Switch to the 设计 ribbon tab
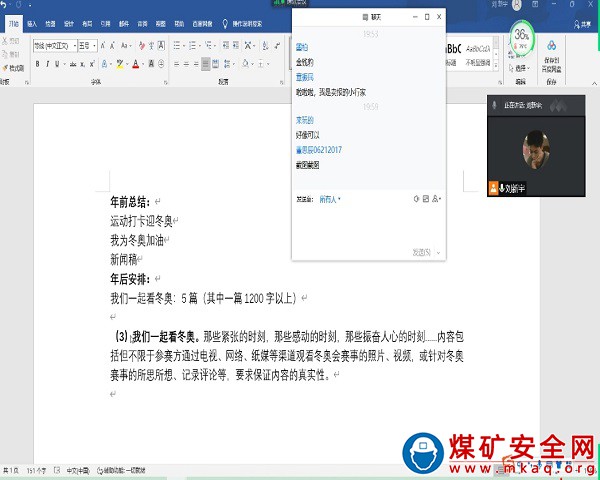Viewport: 600px width, 480px height. pos(68,24)
